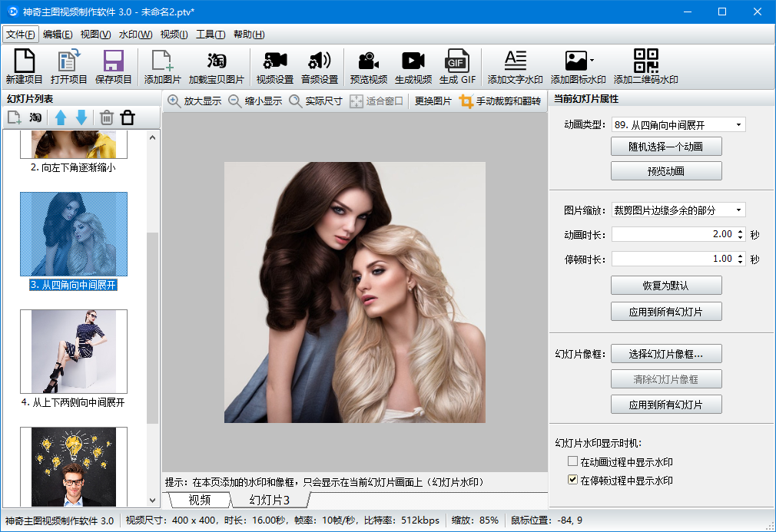Viewport: 776px width, 532px height.
Task: Select slide thumbnail 4. 从上下两侧向中间展开
Action: click(x=74, y=352)
